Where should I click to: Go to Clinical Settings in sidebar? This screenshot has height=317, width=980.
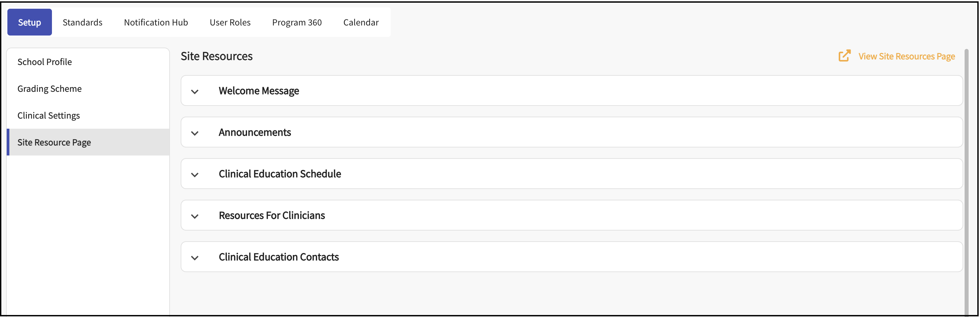49,115
